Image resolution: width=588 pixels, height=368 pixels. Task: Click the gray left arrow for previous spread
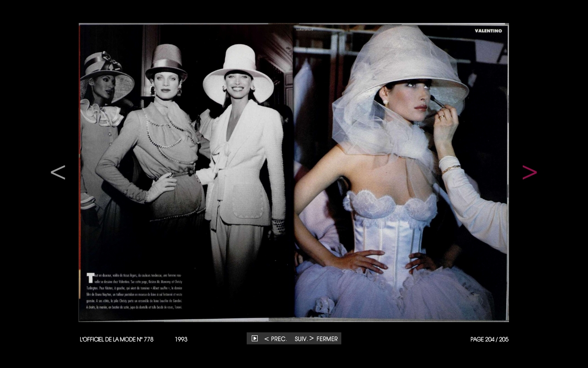[58, 172]
